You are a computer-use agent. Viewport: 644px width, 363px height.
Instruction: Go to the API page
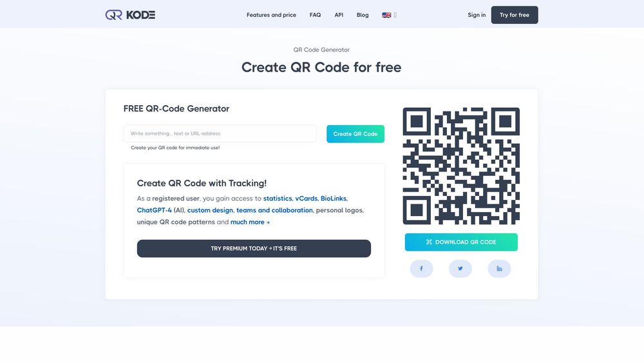pyautogui.click(x=339, y=15)
